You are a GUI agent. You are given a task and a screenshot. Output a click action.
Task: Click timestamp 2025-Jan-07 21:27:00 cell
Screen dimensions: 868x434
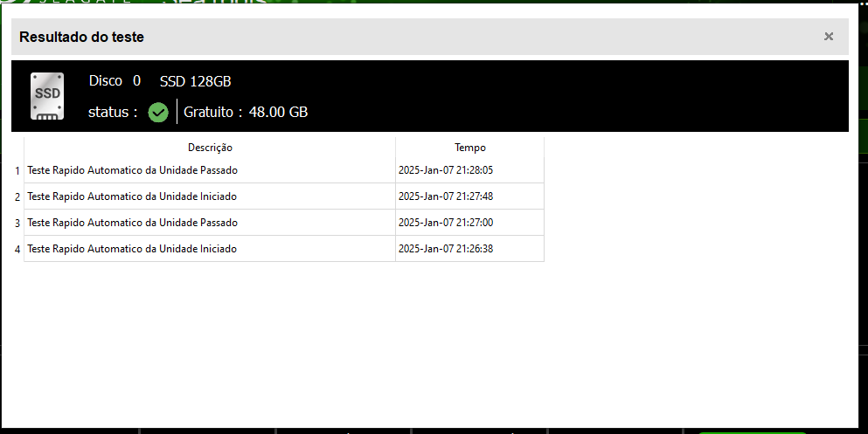pyautogui.click(x=470, y=223)
